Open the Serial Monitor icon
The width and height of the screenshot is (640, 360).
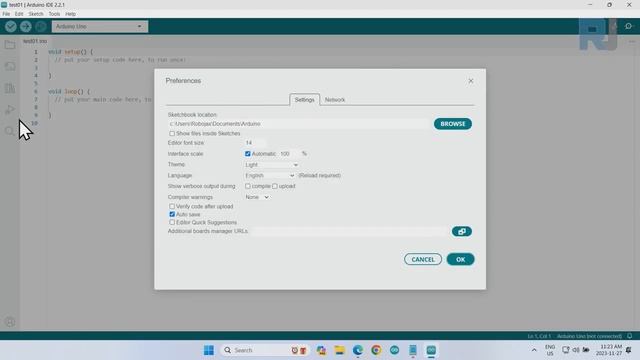pyautogui.click(x=628, y=27)
